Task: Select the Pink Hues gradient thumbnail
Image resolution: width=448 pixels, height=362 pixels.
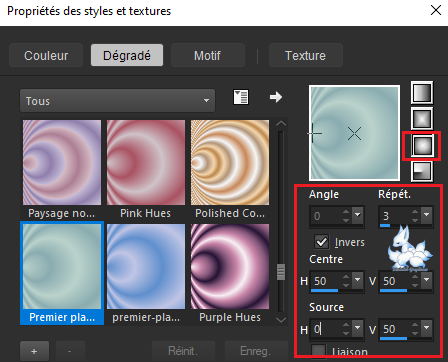Action: 146,162
